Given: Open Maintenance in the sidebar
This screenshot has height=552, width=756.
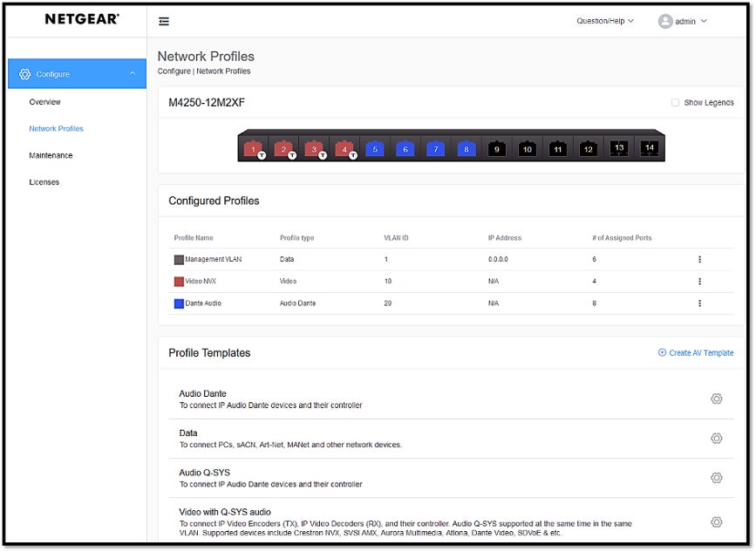Looking at the screenshot, I should pos(51,156).
